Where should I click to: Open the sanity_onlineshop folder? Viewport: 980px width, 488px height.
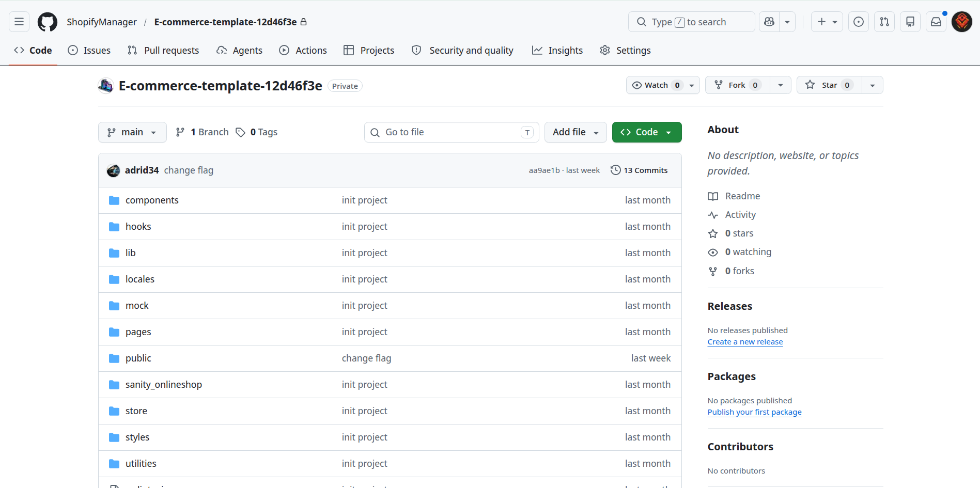coord(164,385)
